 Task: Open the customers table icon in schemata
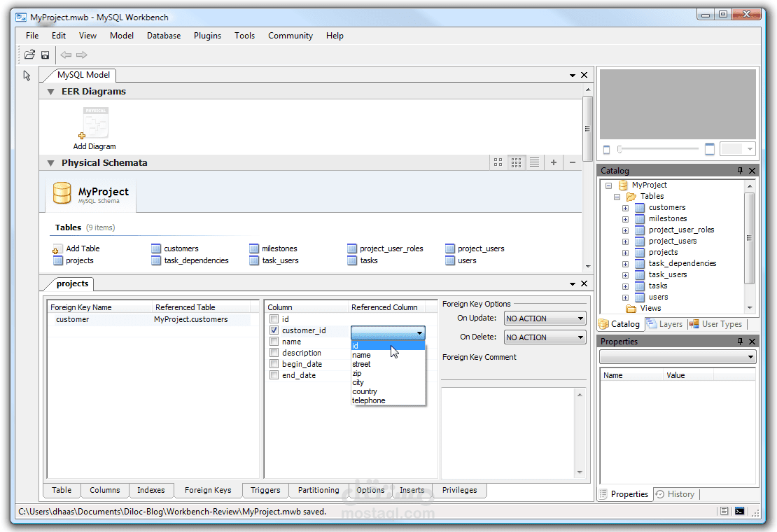pos(156,248)
